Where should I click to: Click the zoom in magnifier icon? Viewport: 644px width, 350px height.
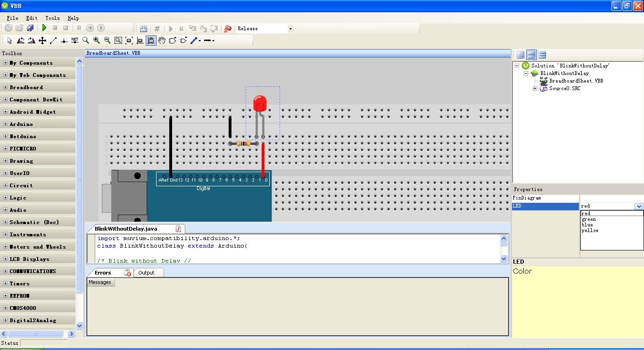pyautogui.click(x=97, y=41)
